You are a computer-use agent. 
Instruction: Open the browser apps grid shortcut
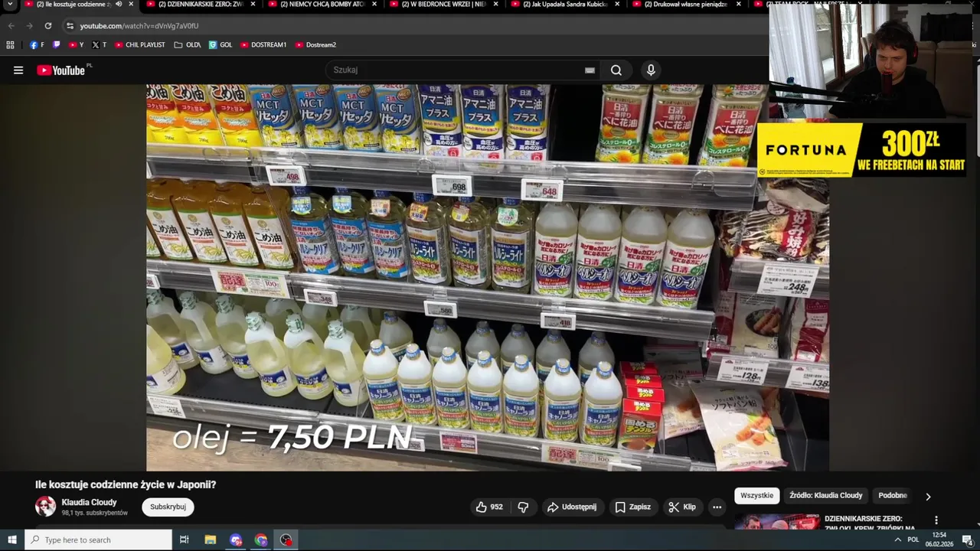click(10, 45)
